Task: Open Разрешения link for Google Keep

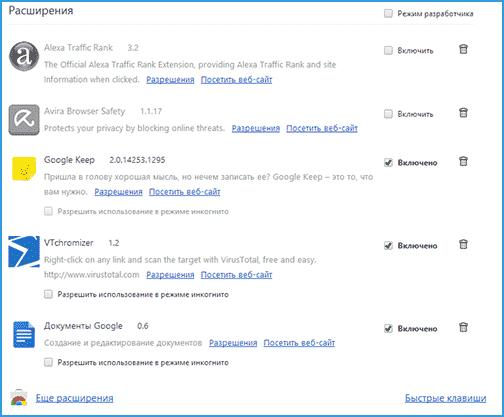Action: point(118,192)
